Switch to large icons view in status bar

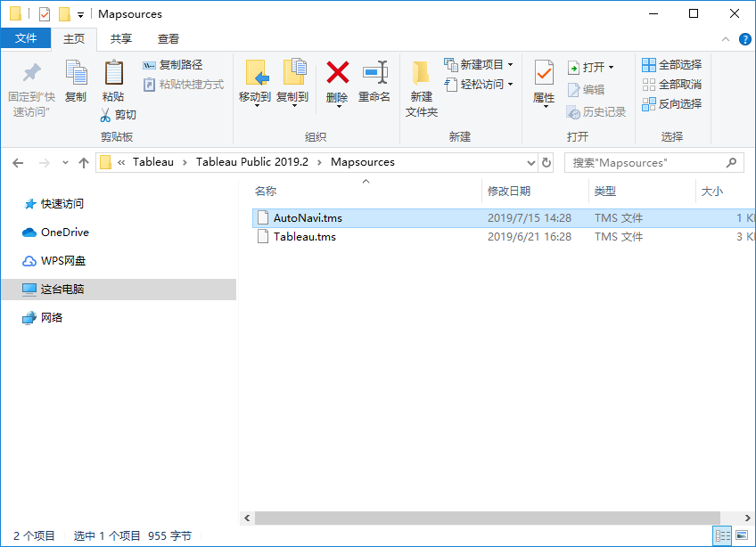point(741,535)
